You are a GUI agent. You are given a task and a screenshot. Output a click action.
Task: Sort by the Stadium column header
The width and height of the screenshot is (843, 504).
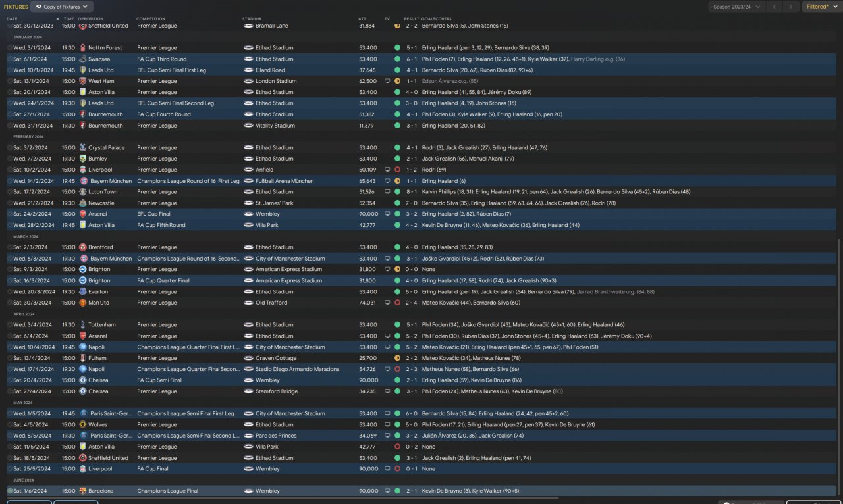click(252, 19)
